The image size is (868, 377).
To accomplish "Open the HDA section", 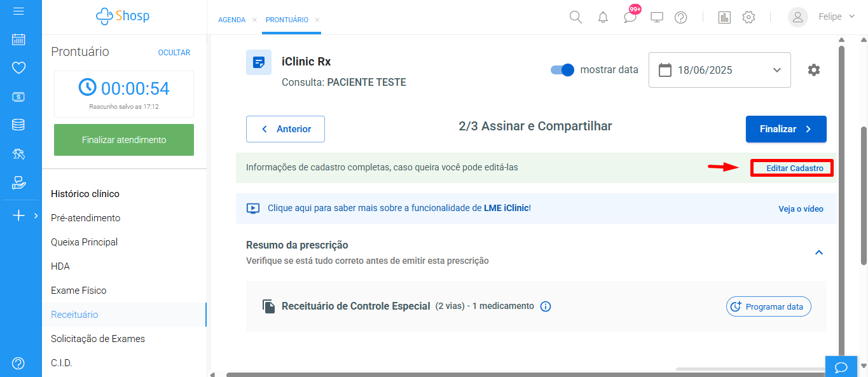I will 60,266.
